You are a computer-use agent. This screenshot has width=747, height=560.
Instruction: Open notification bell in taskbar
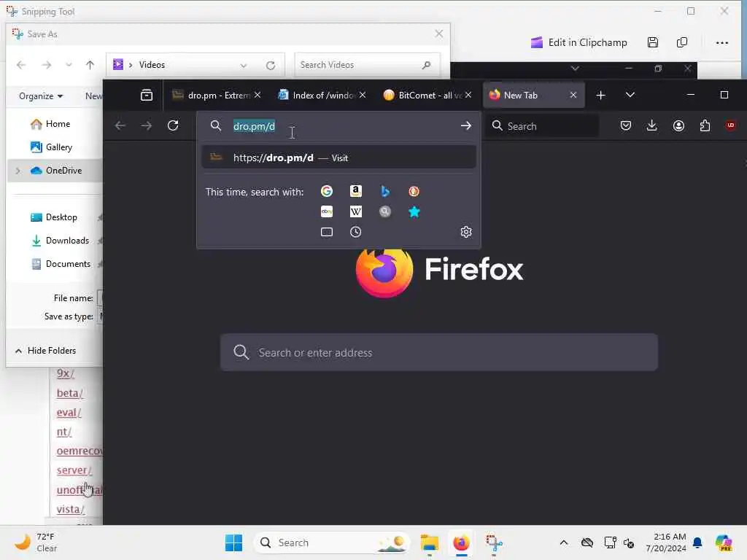697,542
